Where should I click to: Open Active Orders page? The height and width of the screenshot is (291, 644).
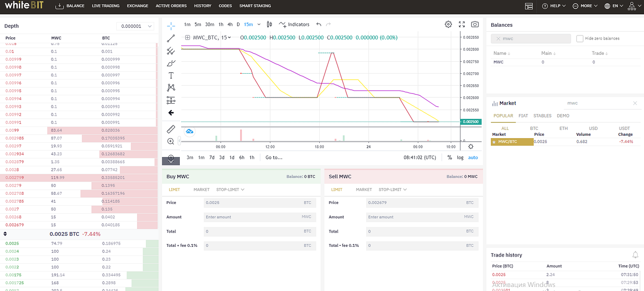coord(171,6)
